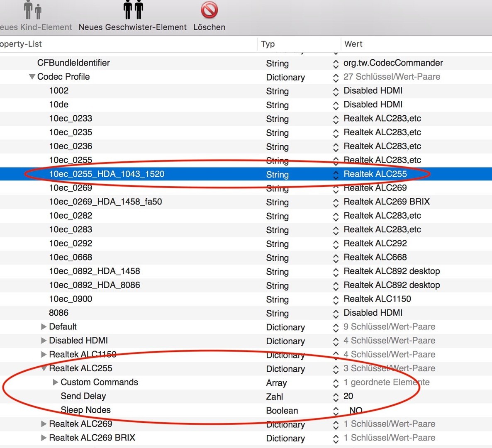
Task: Click the Realtek ALC668 value
Action: coord(375,257)
